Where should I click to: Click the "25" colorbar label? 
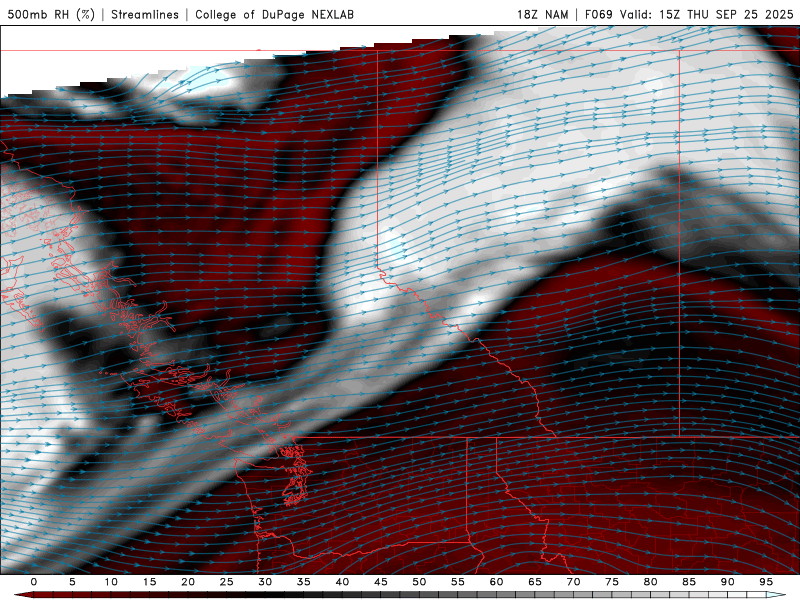click(x=227, y=582)
